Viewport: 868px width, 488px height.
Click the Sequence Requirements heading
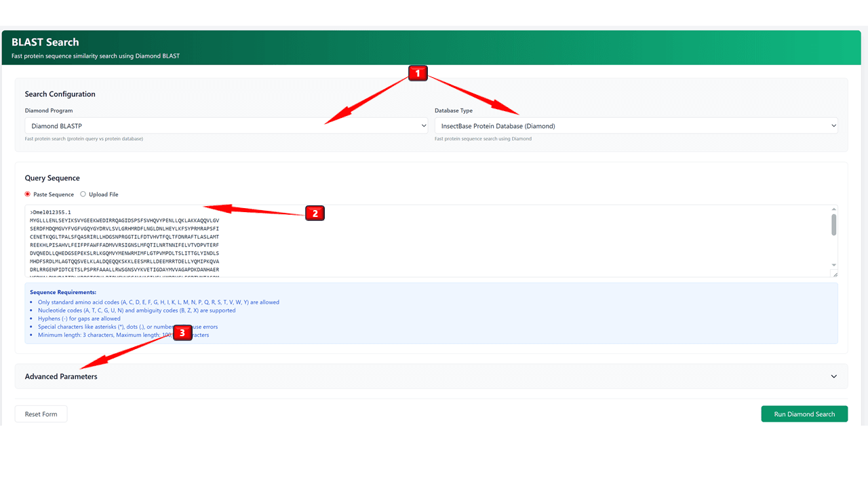(63, 292)
